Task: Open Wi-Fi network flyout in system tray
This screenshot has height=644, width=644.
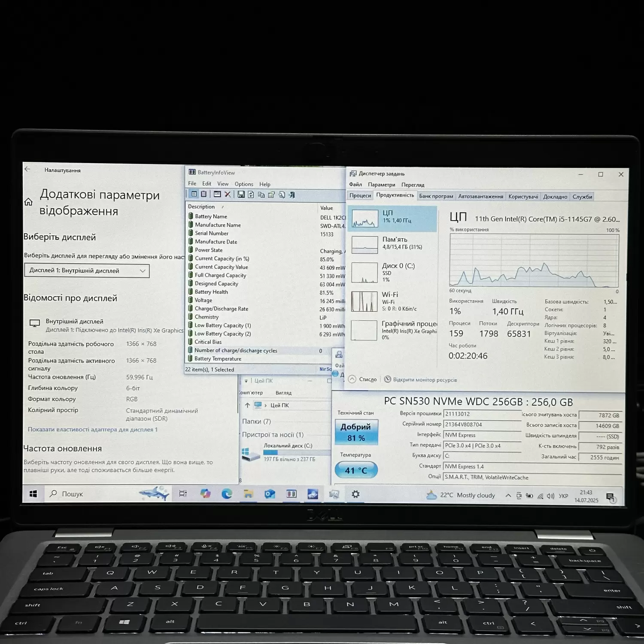Action: pos(540,496)
